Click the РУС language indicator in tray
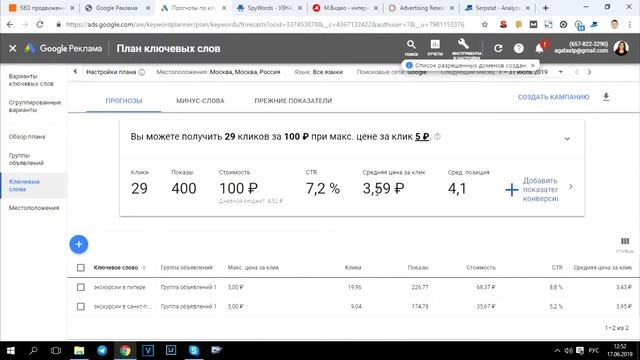This screenshot has height=360, width=640. [594, 351]
